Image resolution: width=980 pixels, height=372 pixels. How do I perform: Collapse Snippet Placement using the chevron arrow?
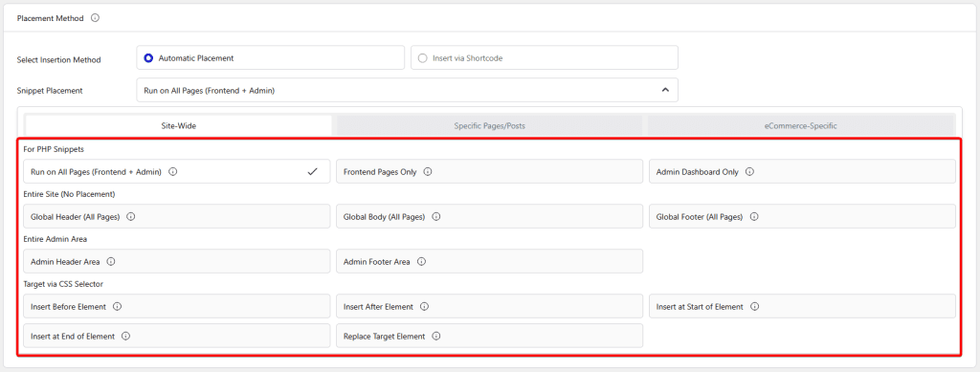pyautogui.click(x=666, y=90)
